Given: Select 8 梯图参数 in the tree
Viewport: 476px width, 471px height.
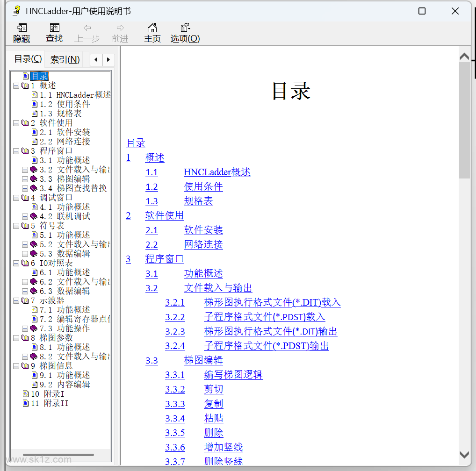Looking at the screenshot, I should coord(51,338).
